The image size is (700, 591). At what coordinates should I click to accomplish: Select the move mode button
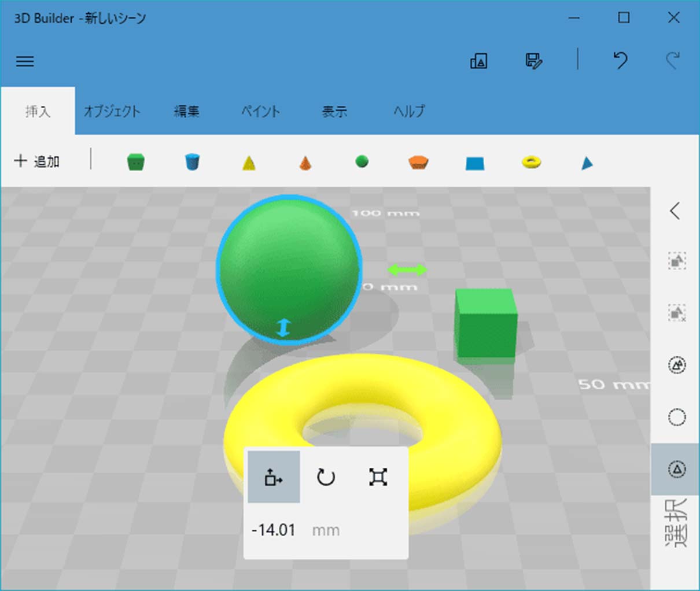coord(274,477)
